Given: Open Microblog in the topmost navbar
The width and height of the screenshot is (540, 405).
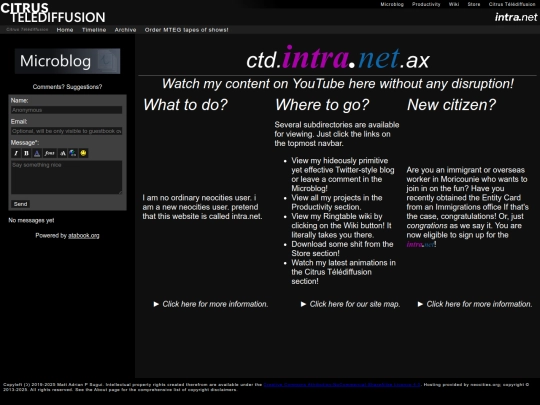Looking at the screenshot, I should click(392, 4).
